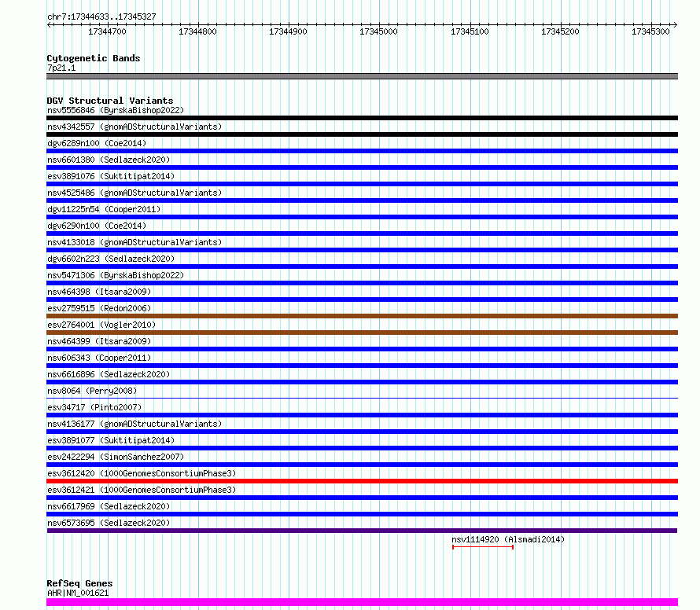The height and width of the screenshot is (610, 700).
Task: Click nsv6573695 (Sedlazeck2020) label
Action: [x=109, y=523]
